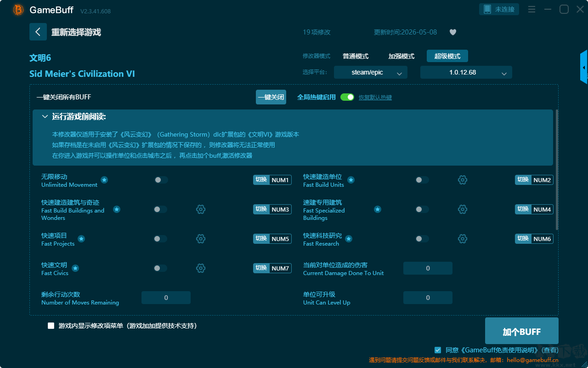
Task: Click star icon beside Fast Specialized Buildings
Action: (x=378, y=209)
